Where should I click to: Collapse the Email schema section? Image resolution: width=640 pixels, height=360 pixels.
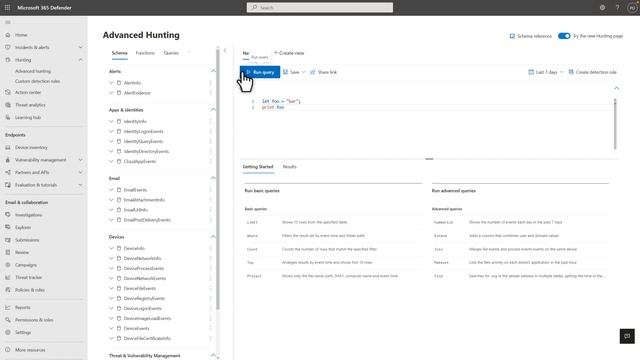tap(213, 178)
